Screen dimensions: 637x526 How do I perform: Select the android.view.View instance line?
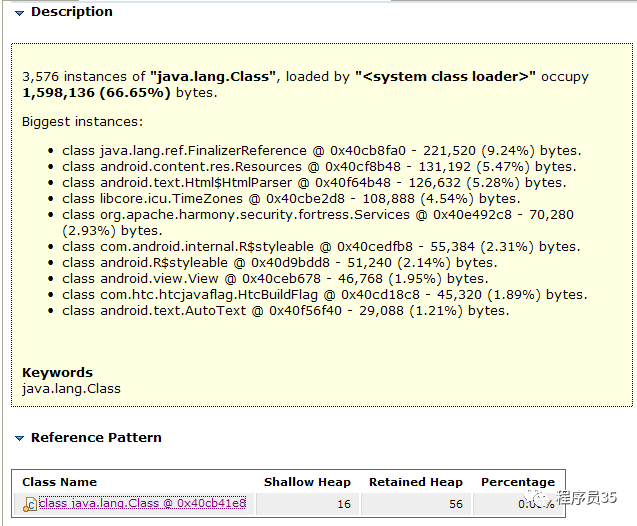pos(275,279)
